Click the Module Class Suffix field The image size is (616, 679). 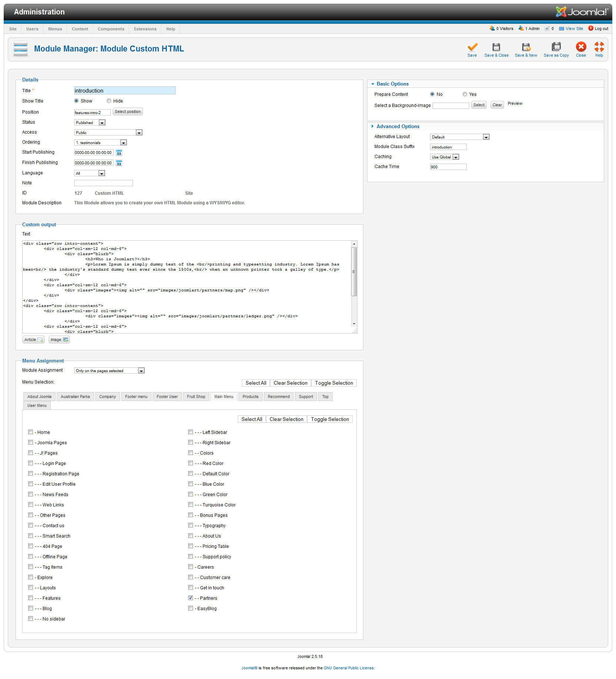[x=448, y=147]
